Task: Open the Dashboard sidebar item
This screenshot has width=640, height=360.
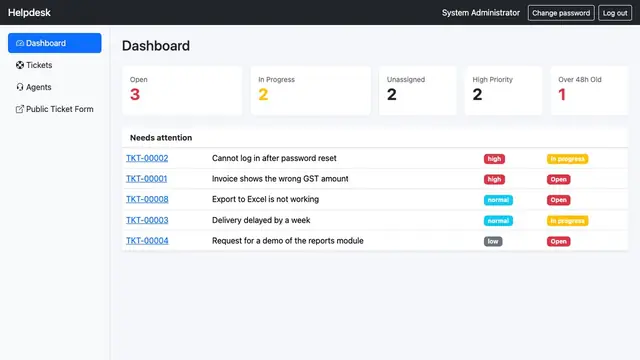Action: pos(55,43)
